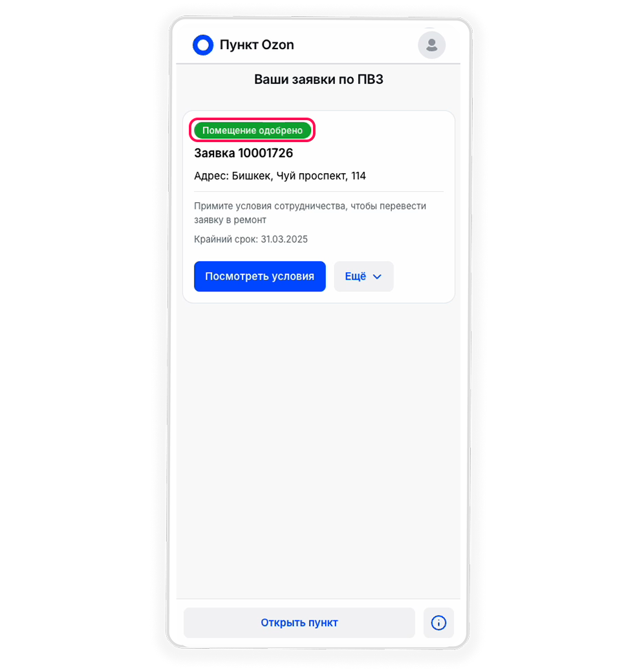Click the green Помещение одобрено status badge

252,131
